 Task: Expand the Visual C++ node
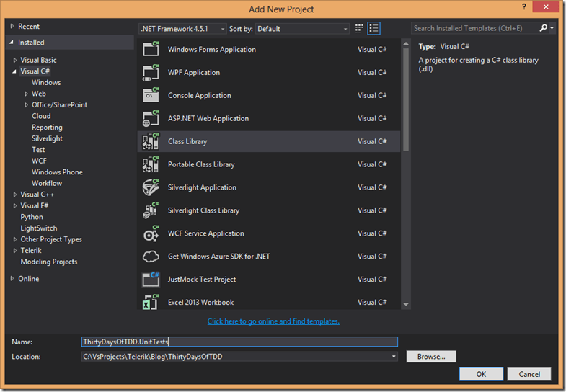point(15,195)
